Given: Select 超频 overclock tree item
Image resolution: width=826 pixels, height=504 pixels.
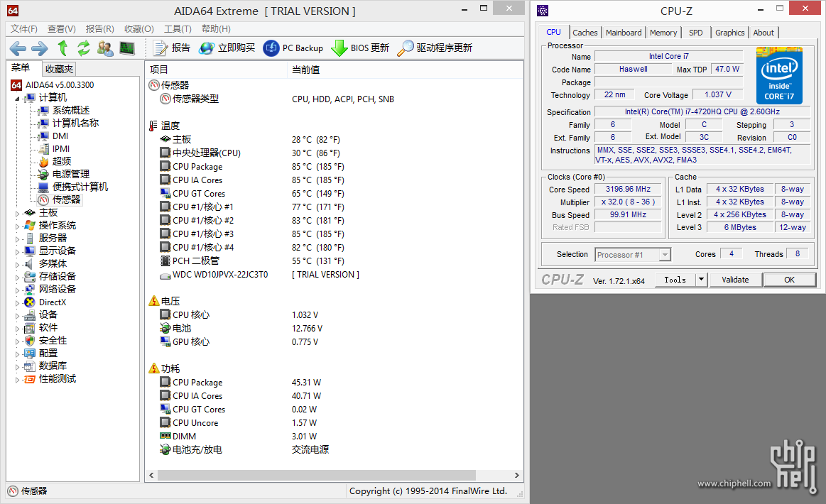Looking at the screenshot, I should pyautogui.click(x=62, y=161).
